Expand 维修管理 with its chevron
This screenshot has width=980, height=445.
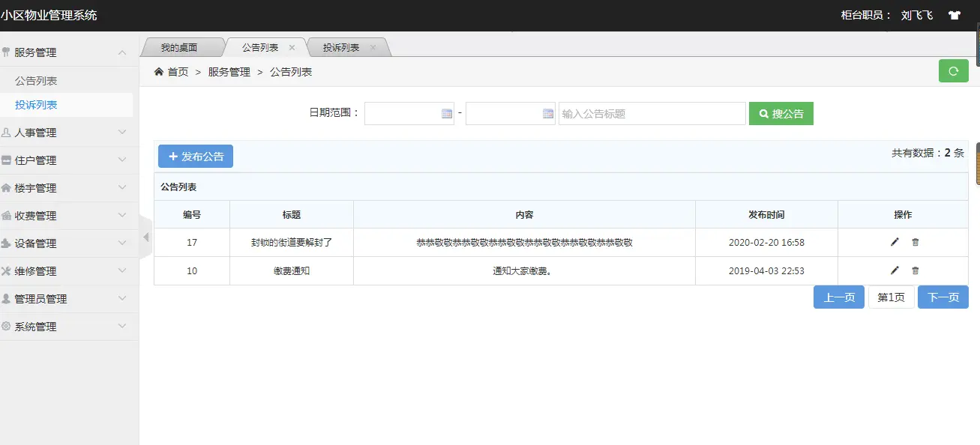[x=122, y=271]
